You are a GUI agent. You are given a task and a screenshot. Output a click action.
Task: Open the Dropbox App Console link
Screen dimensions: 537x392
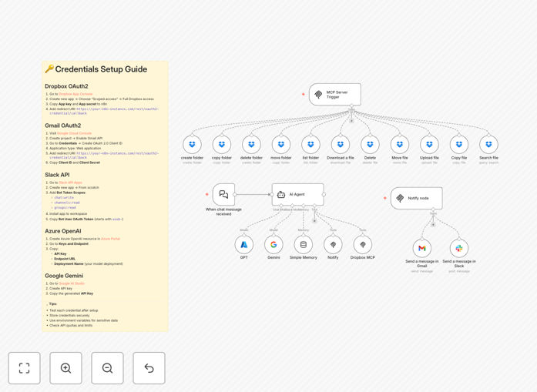tap(76, 94)
